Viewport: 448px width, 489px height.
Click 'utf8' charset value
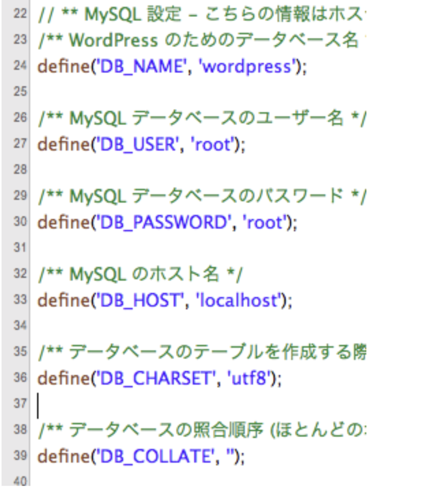pyautogui.click(x=249, y=378)
